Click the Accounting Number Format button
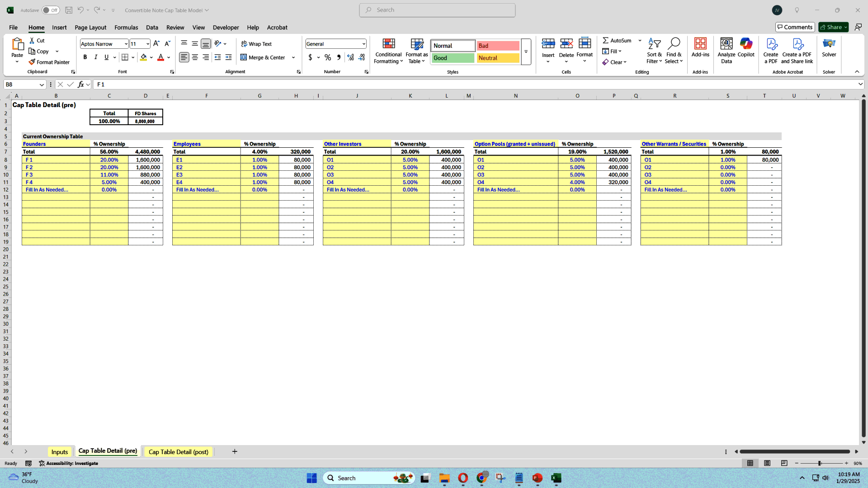The height and width of the screenshot is (488, 868). click(311, 57)
